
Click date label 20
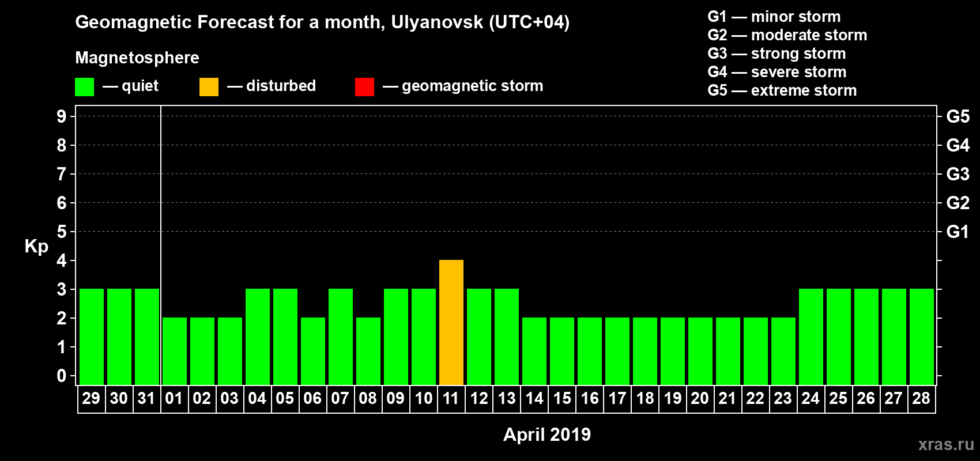click(700, 398)
